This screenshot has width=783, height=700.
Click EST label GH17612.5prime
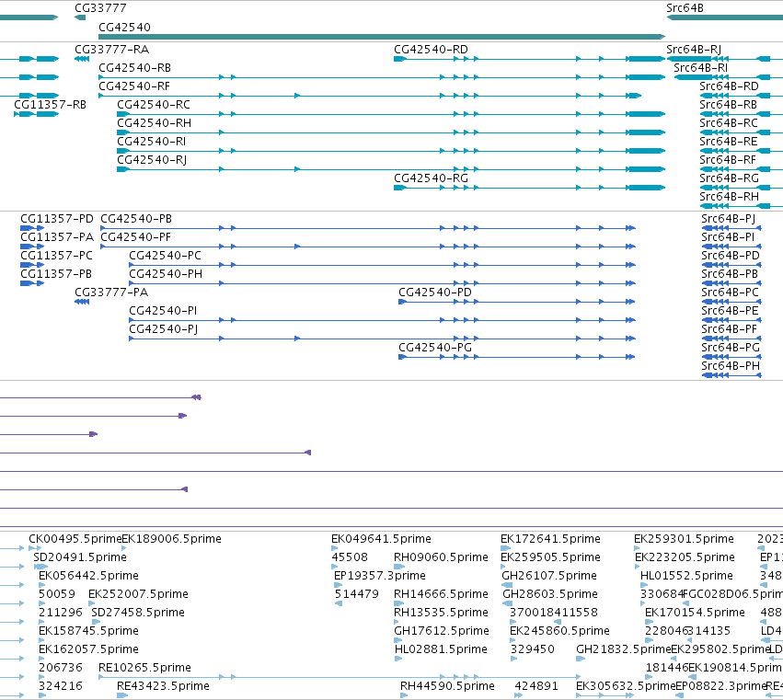coord(442,631)
